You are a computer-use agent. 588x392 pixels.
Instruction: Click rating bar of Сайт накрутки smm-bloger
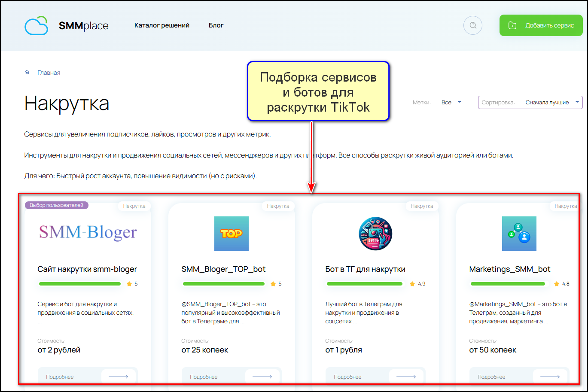click(x=80, y=284)
